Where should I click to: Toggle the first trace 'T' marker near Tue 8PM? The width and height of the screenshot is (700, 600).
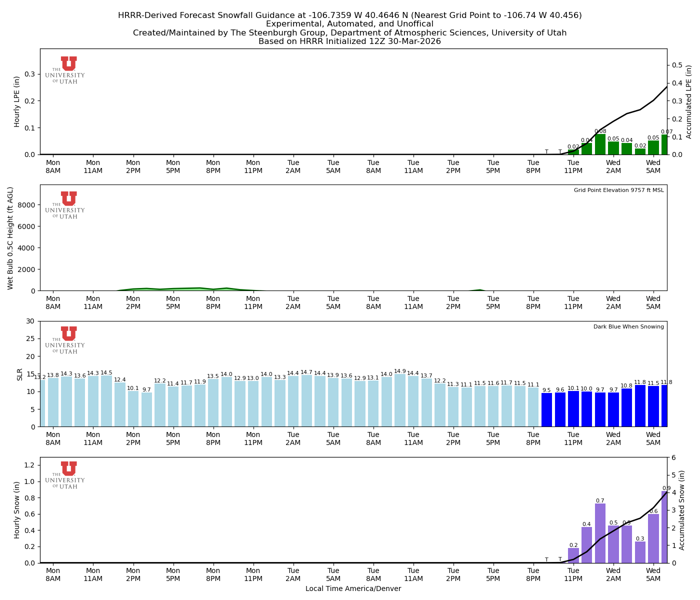547,150
